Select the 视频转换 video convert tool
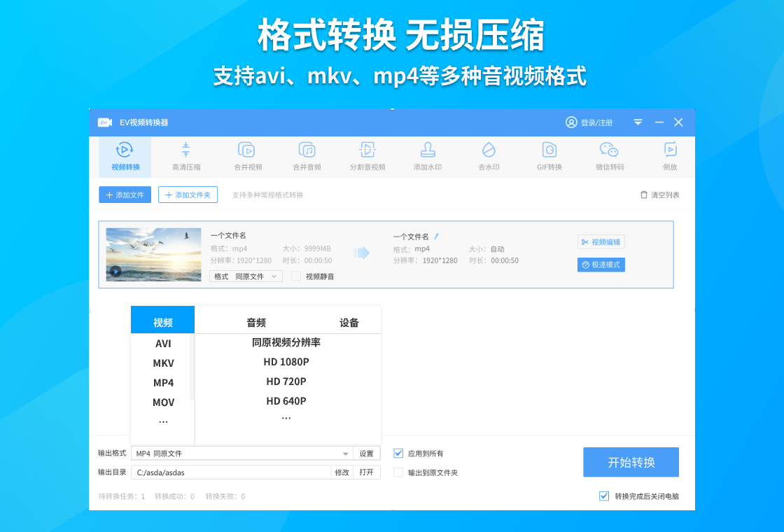Screen dimensions: 784x532 [x=125, y=157]
